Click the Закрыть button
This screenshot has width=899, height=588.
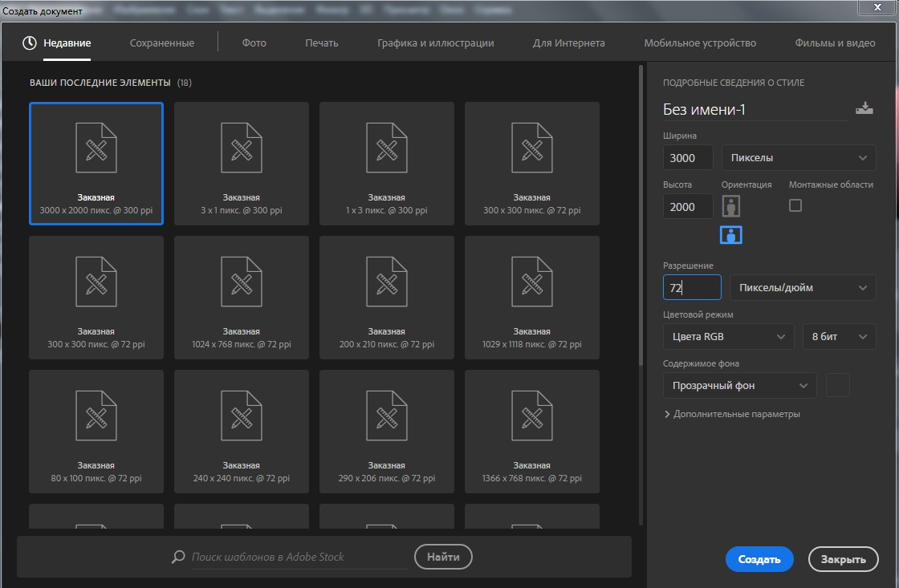click(844, 559)
